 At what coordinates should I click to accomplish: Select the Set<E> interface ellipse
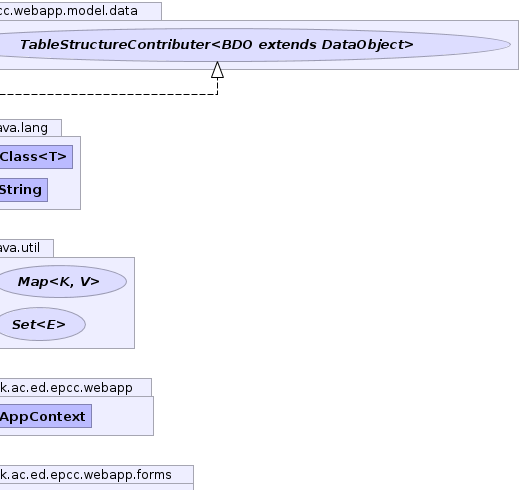(x=42, y=324)
